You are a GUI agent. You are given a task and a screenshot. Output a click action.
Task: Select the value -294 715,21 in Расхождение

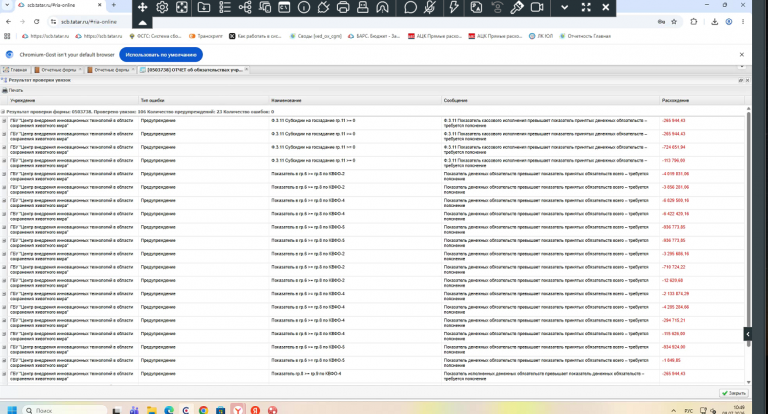673,320
